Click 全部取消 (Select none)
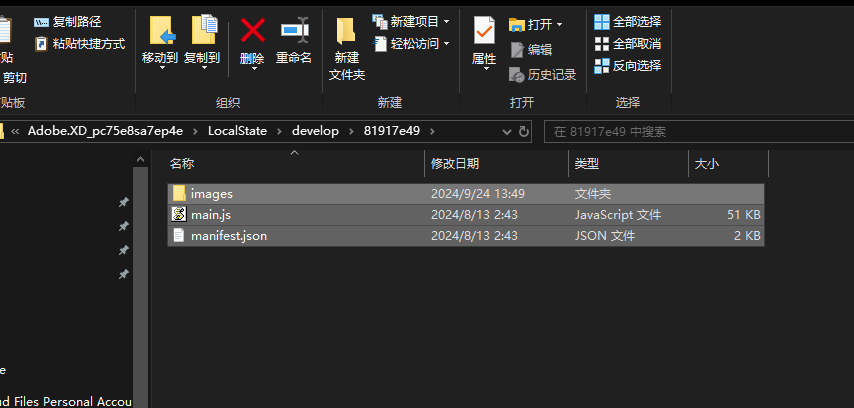This screenshot has height=408, width=854. point(628,44)
